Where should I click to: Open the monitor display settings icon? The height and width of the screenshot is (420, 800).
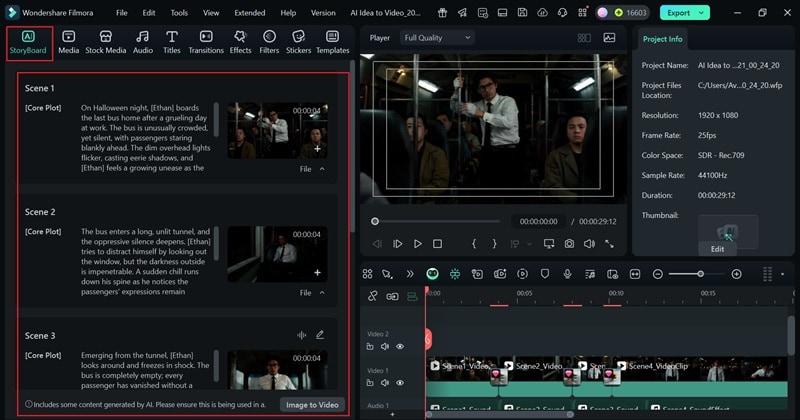coord(549,244)
